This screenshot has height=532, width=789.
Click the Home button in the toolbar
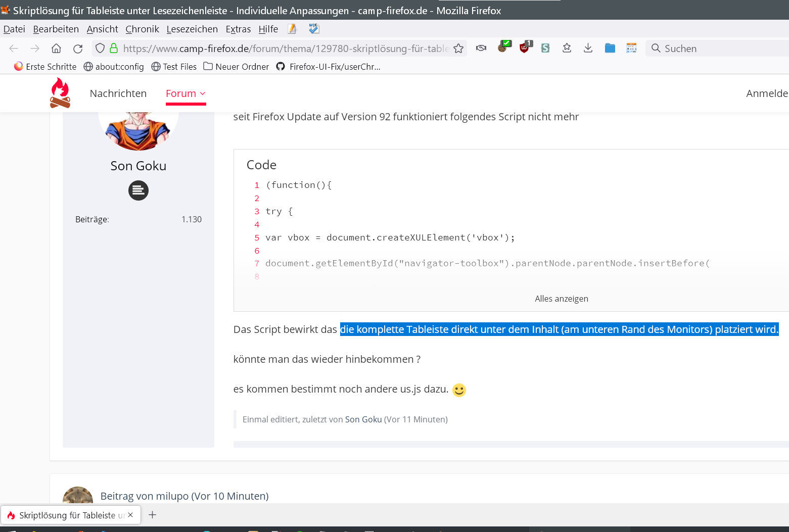(56, 49)
